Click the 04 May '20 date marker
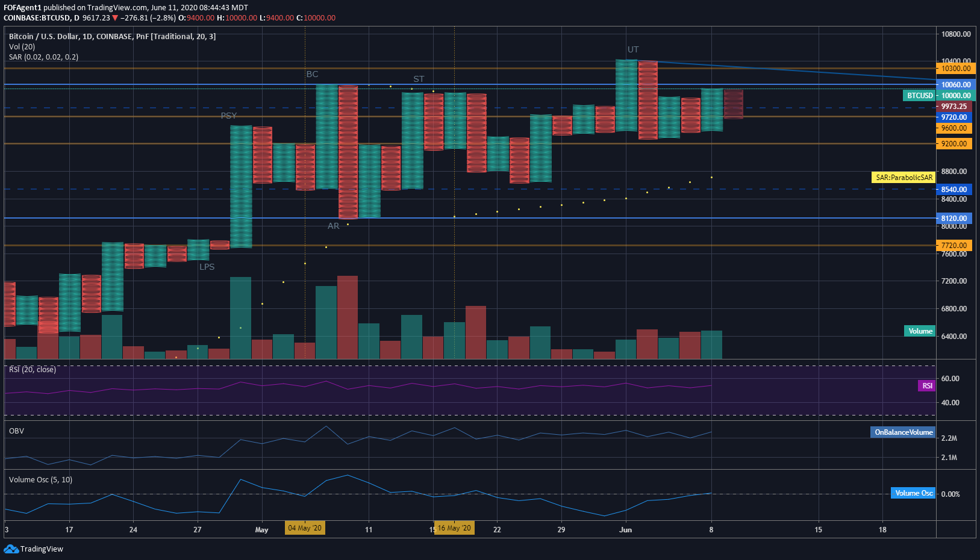 click(305, 528)
